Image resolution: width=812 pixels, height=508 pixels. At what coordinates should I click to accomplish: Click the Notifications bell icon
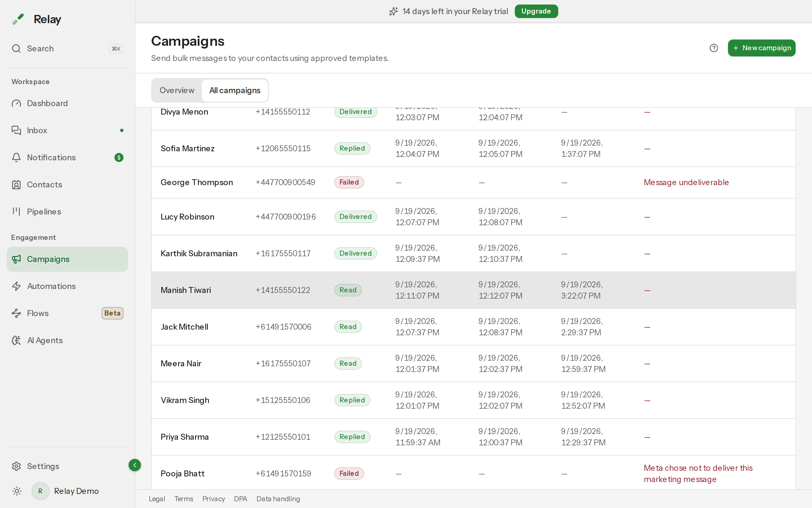pos(16,157)
